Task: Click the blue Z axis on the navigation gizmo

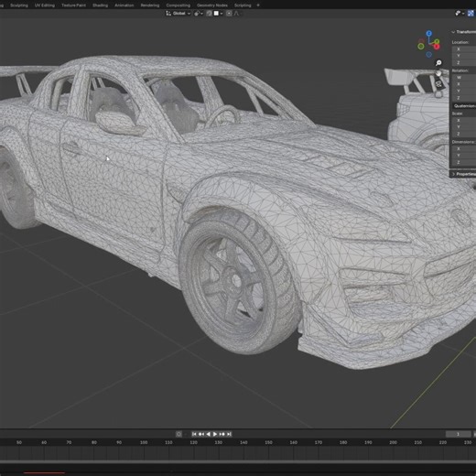Action: pyautogui.click(x=429, y=33)
